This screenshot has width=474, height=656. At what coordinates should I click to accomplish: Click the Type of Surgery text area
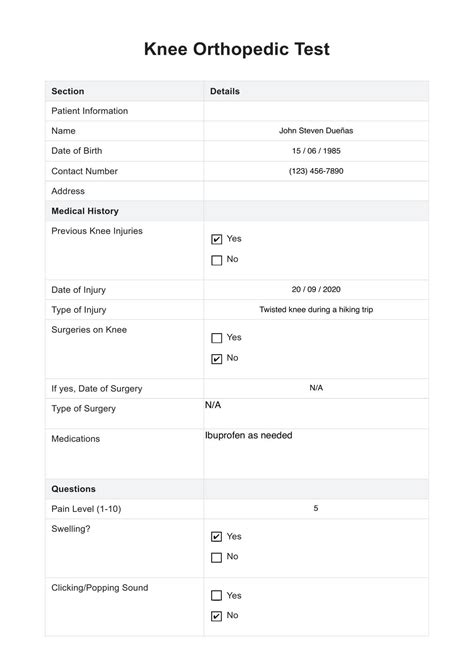(316, 413)
